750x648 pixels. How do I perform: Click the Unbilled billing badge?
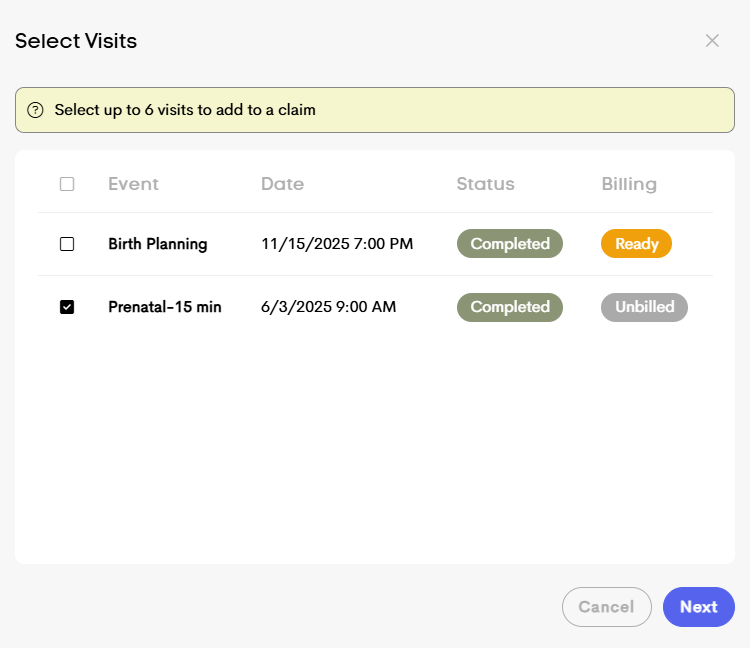coord(644,307)
